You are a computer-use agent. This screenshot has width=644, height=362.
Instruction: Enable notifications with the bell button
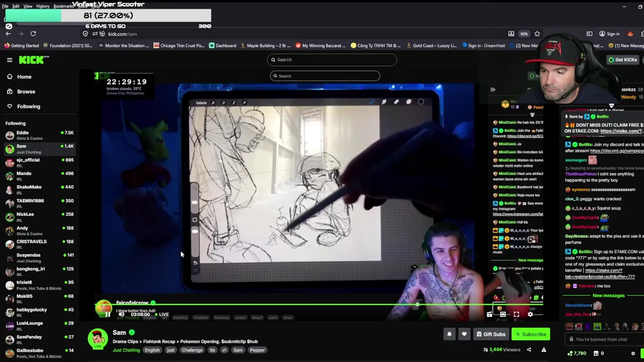coord(449,334)
